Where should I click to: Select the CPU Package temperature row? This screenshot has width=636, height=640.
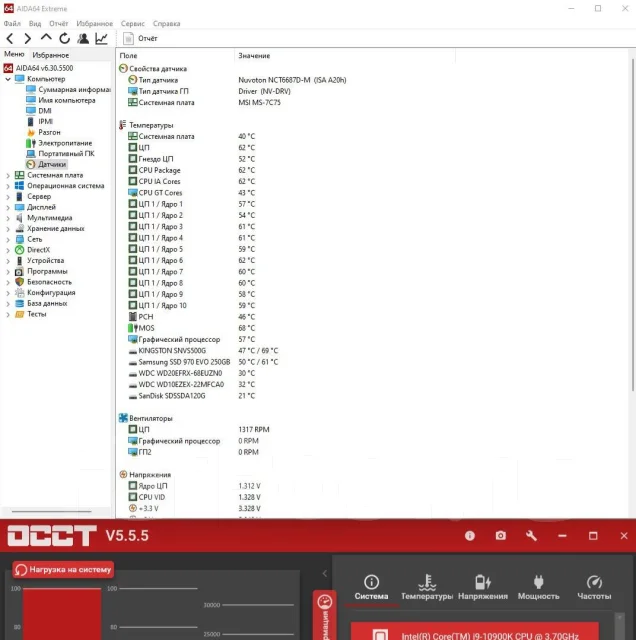point(192,170)
